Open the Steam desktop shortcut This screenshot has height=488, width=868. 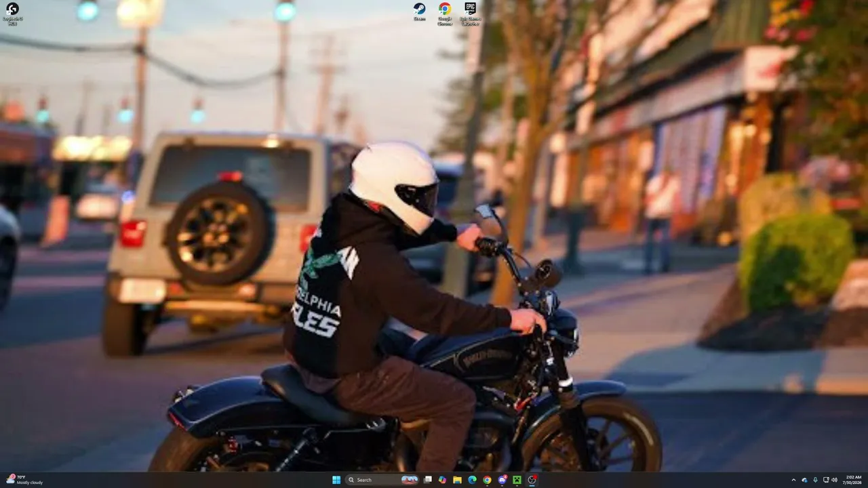pyautogui.click(x=420, y=12)
